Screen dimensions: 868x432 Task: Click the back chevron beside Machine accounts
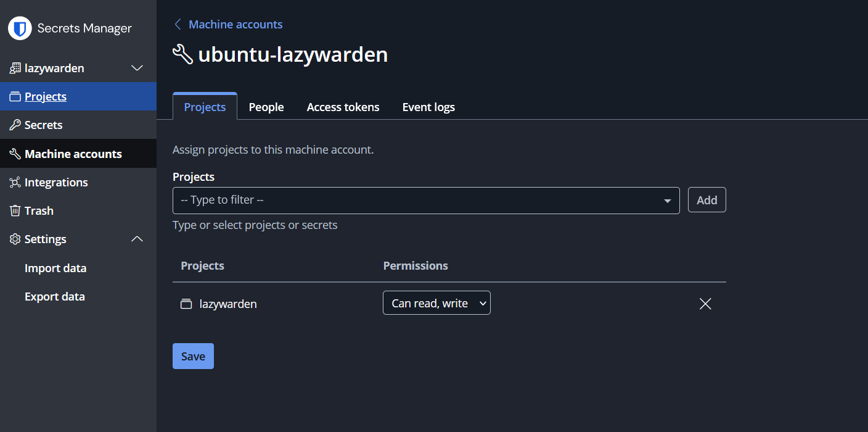coord(178,24)
